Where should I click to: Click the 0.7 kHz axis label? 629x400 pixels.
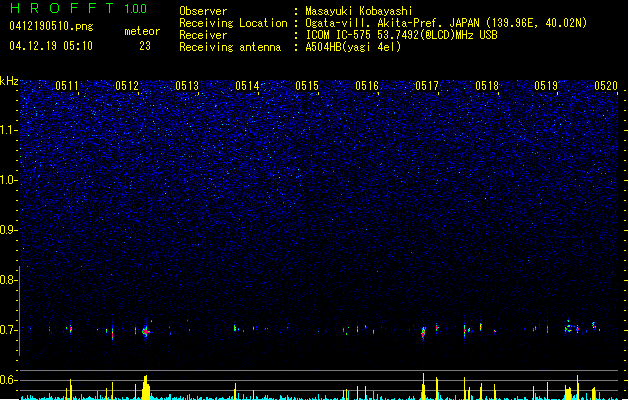[8, 330]
